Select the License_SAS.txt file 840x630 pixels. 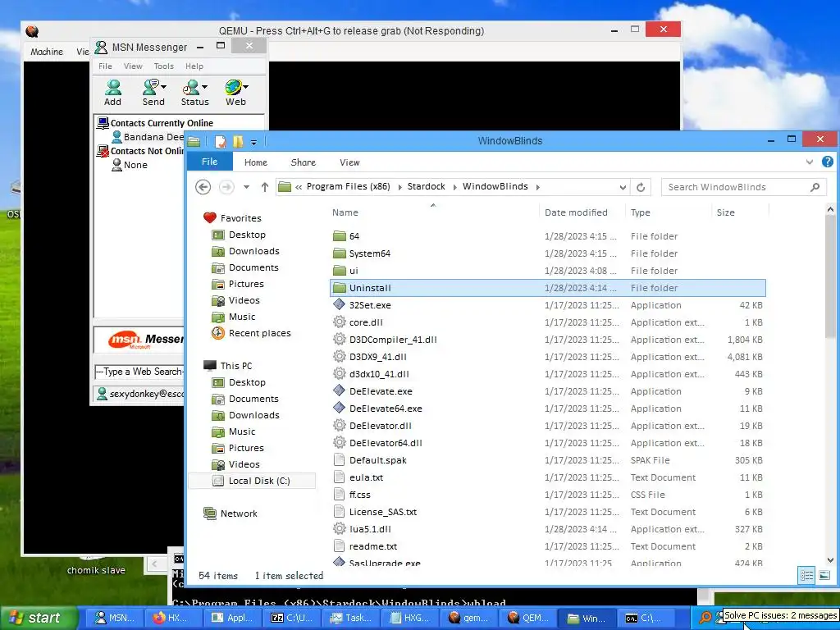547,512
